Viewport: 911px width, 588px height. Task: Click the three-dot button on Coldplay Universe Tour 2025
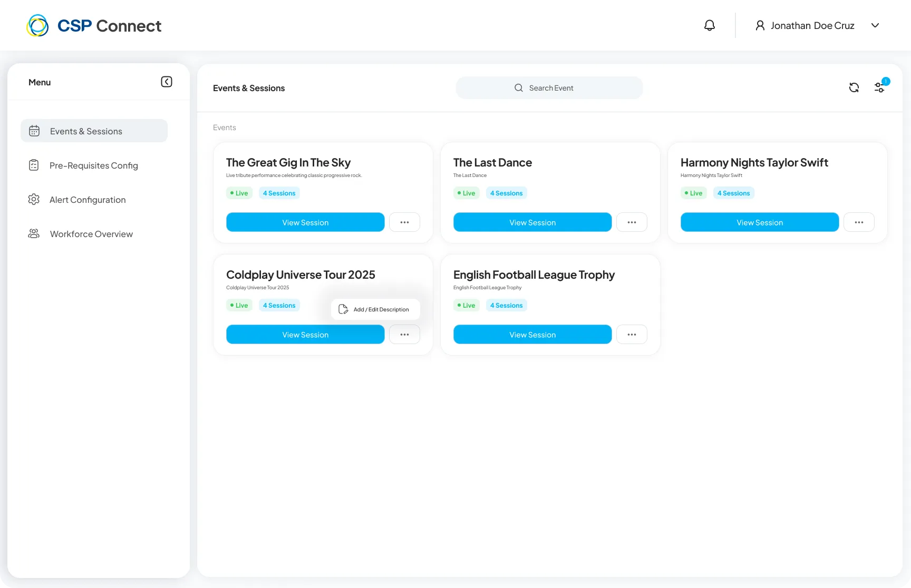point(404,335)
